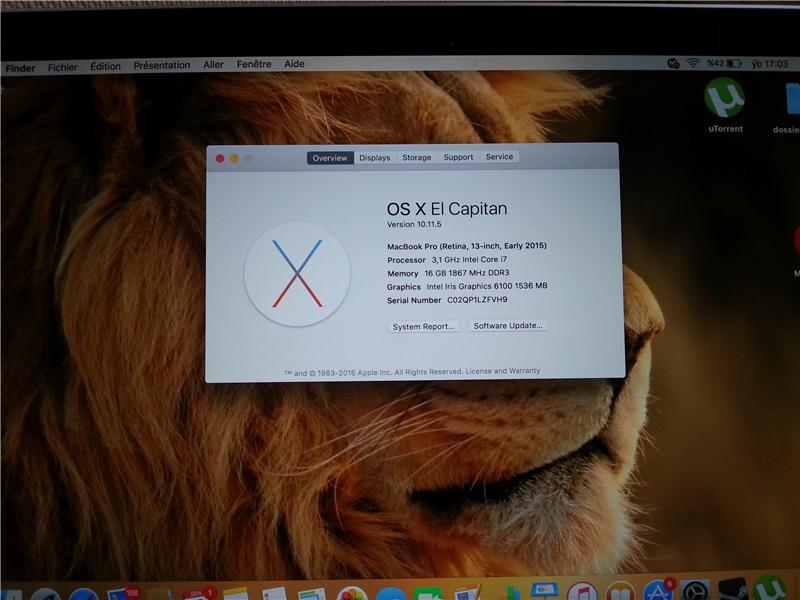Open the Storage tab
Viewport: 800px width, 600px height.
tap(416, 157)
